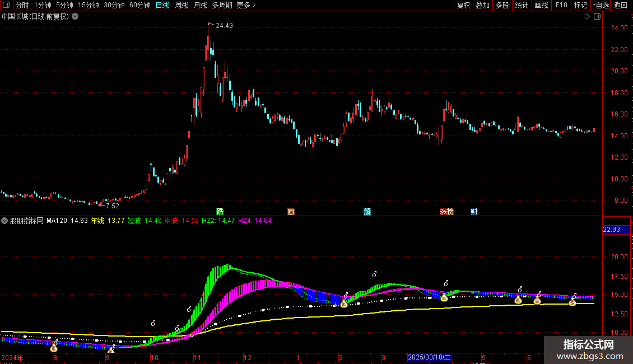The height and width of the screenshot is (364, 633).
Task: Activate the 画线 drawing tools
Action: (541, 5)
